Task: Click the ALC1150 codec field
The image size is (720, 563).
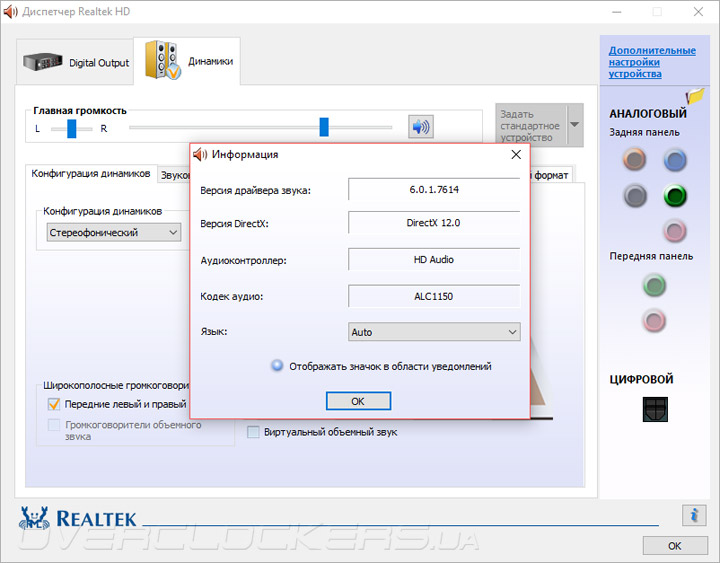Action: coord(434,296)
